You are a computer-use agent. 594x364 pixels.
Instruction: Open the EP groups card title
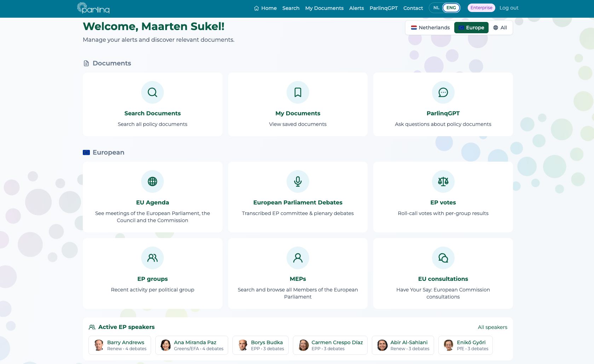click(152, 279)
